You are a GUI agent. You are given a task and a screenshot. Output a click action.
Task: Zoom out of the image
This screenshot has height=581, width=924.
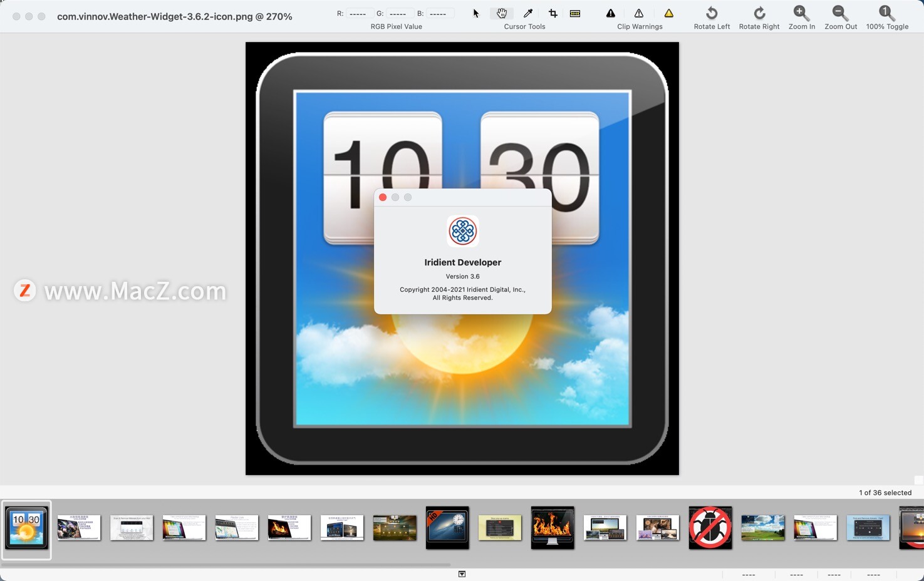(x=841, y=18)
